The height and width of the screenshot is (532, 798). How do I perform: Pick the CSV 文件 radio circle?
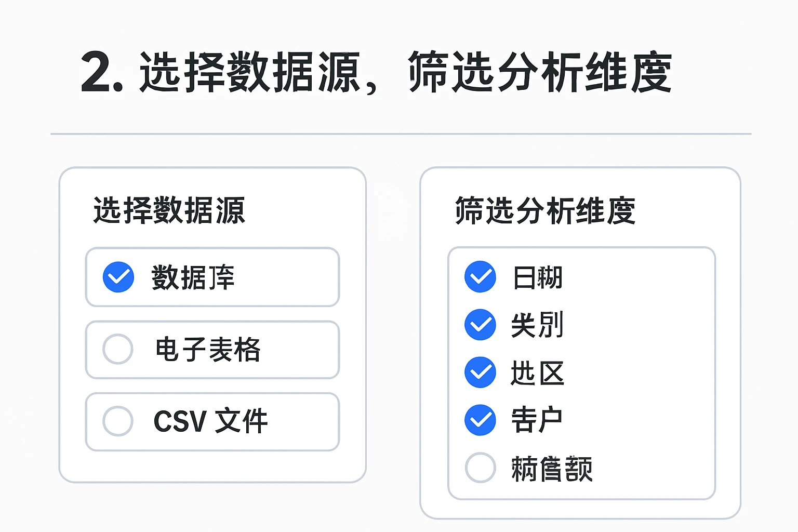pyautogui.click(x=118, y=421)
